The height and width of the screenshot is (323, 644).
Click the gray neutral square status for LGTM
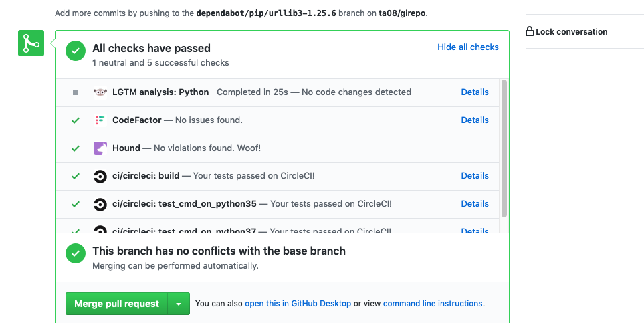[76, 92]
